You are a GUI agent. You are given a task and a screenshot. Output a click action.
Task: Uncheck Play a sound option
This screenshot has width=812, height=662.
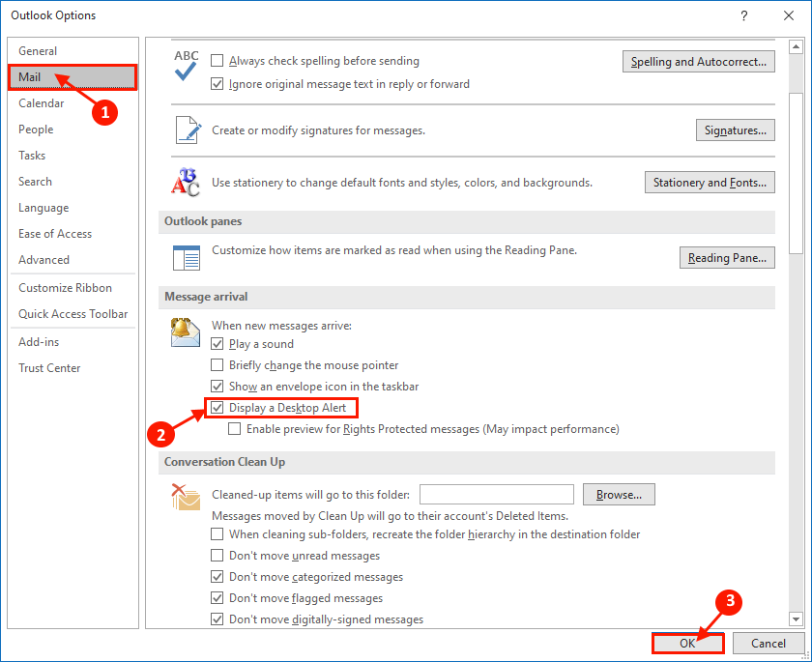(217, 344)
